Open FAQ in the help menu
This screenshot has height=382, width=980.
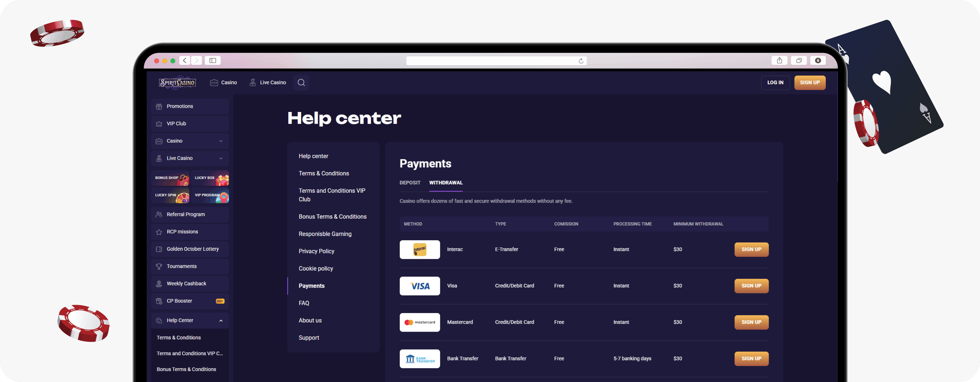(x=304, y=303)
